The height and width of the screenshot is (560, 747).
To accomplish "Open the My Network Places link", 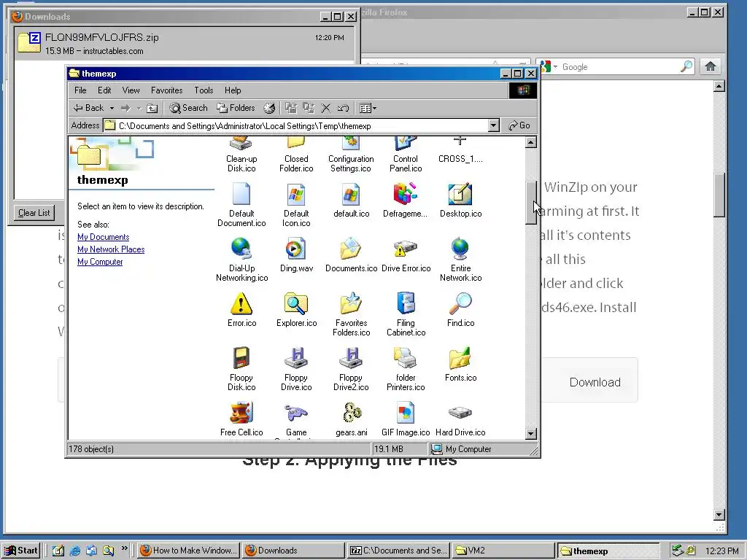I will point(111,249).
